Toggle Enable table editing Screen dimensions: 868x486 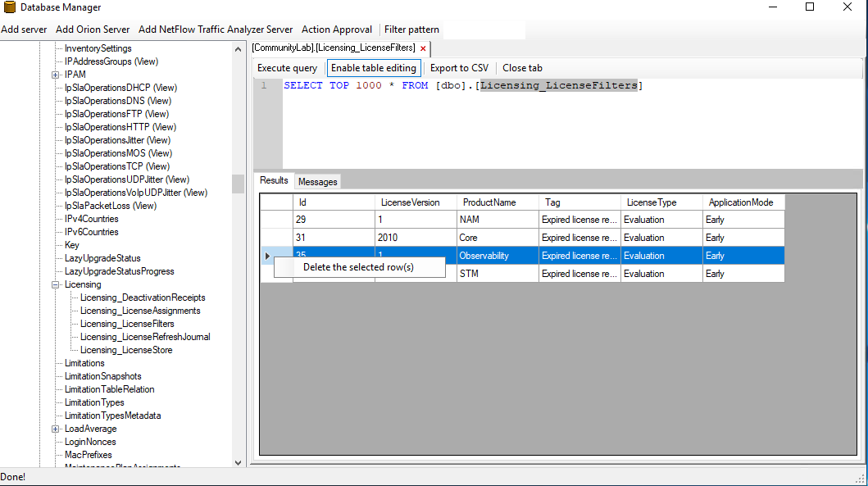point(374,68)
